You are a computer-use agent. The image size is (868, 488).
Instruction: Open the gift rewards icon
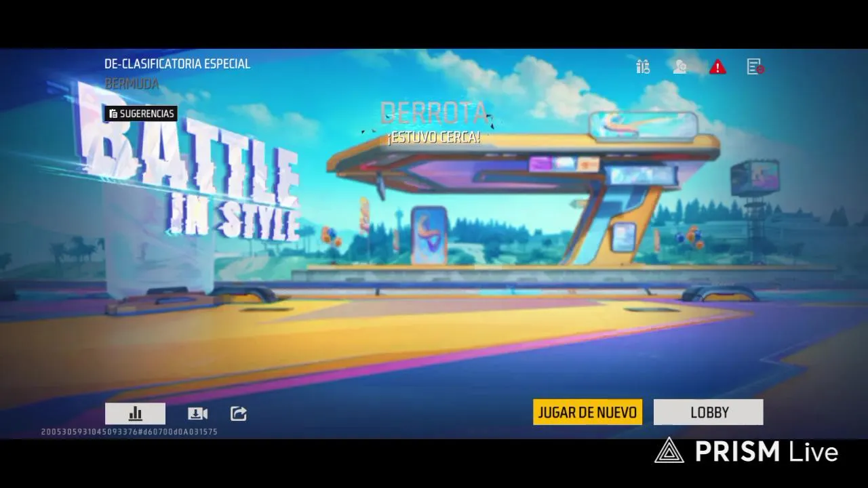point(643,66)
